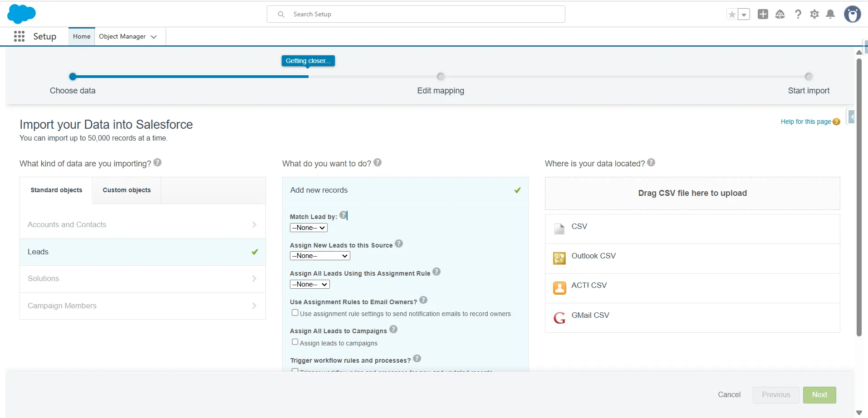Select the Add new records option
The image size is (868, 418).
405,190
